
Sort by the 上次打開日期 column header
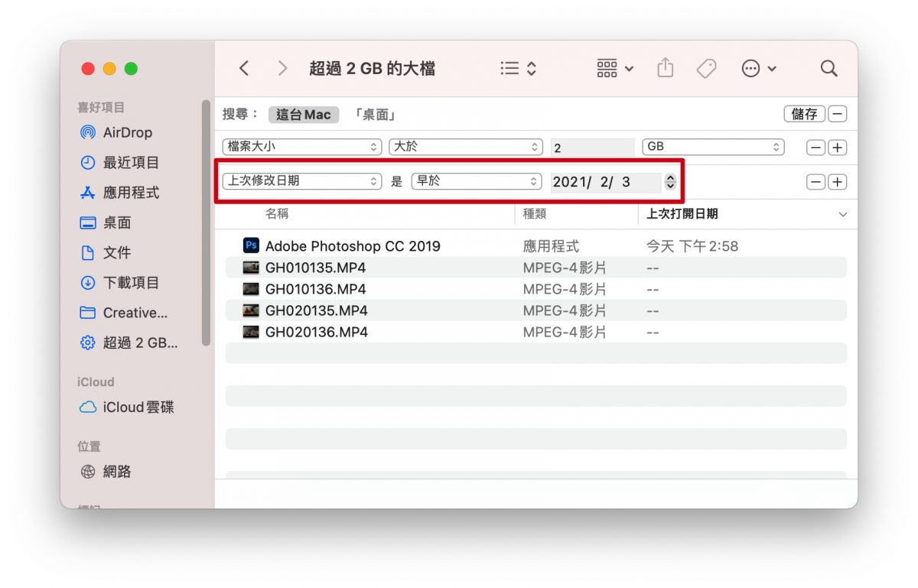682,214
